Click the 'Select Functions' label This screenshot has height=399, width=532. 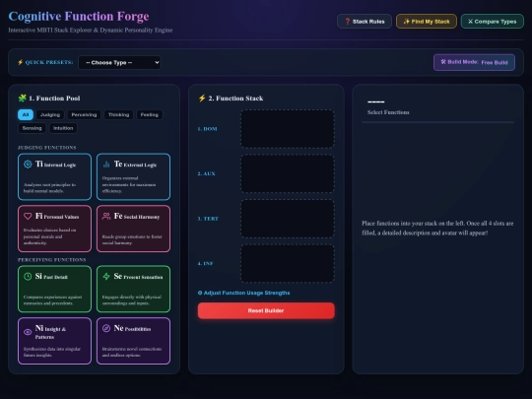[388, 112]
